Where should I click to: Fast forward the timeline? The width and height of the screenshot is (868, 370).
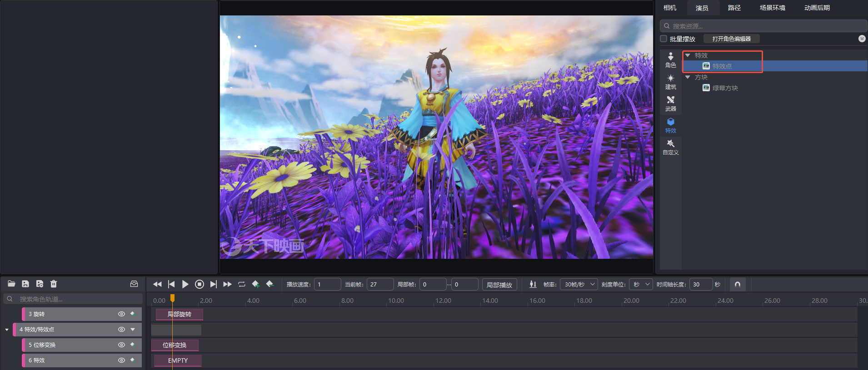(228, 284)
